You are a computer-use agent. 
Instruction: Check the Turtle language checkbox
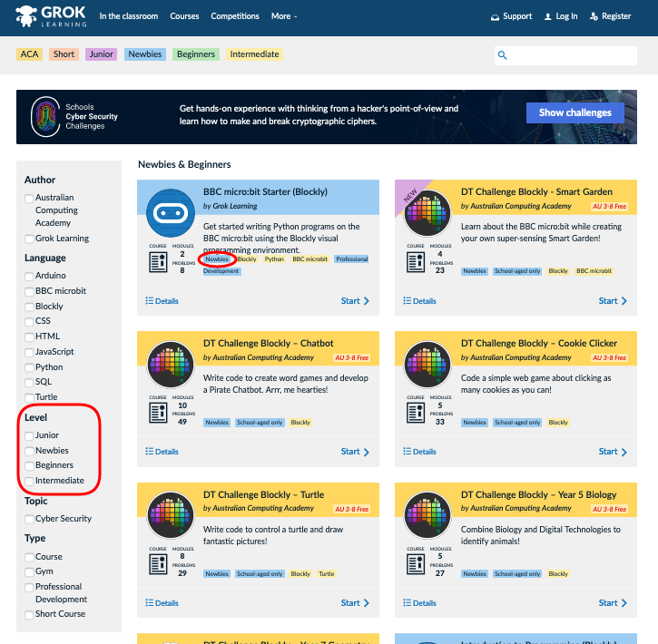click(x=29, y=398)
